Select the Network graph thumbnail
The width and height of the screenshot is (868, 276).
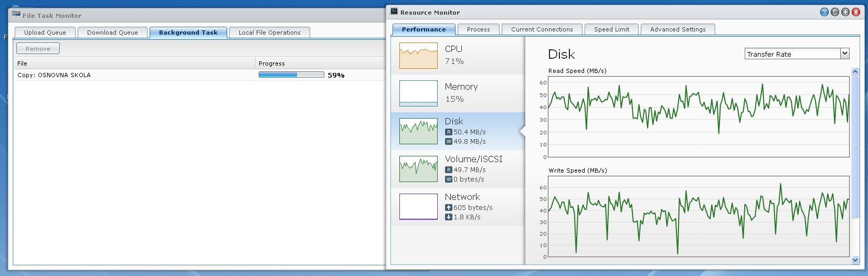(x=418, y=207)
